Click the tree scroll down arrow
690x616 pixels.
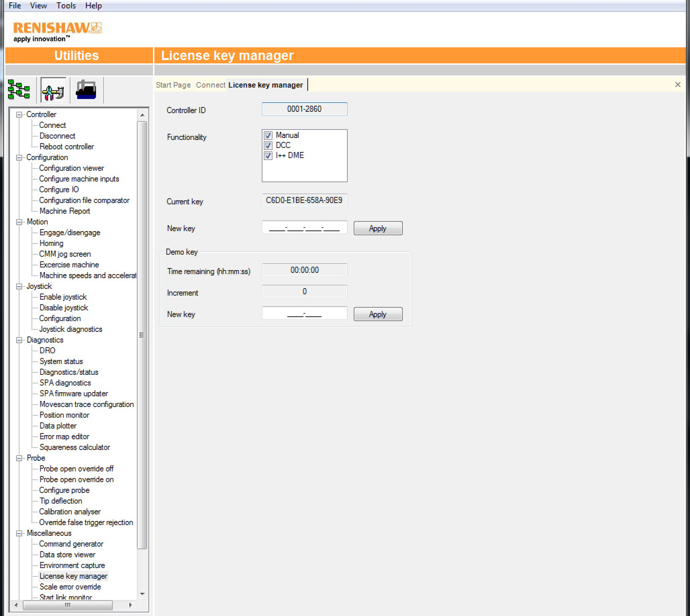[142, 595]
